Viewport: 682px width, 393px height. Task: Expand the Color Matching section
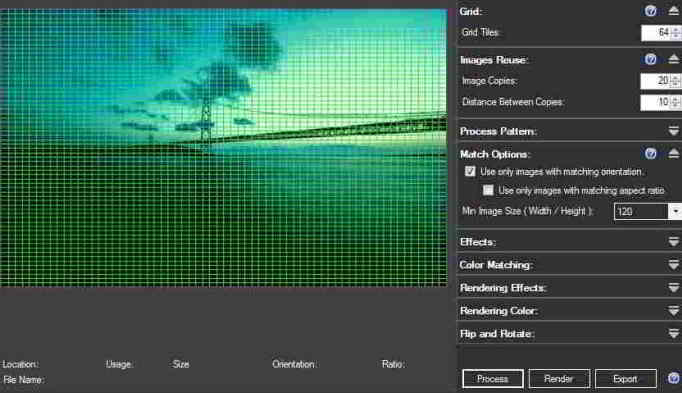point(674,265)
